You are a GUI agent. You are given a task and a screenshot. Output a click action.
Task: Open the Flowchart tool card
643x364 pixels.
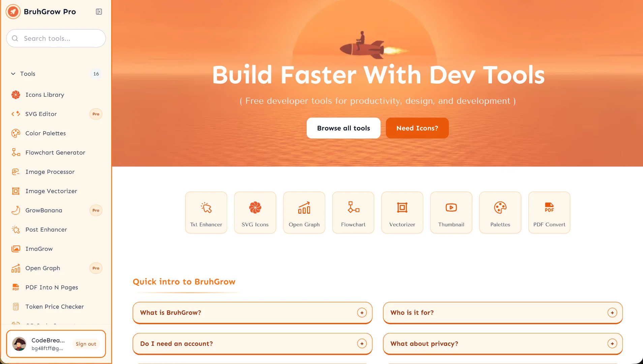(353, 212)
